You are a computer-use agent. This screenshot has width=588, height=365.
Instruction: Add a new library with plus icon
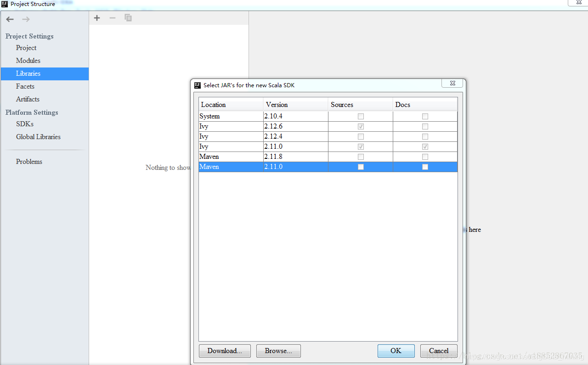pyautogui.click(x=97, y=18)
